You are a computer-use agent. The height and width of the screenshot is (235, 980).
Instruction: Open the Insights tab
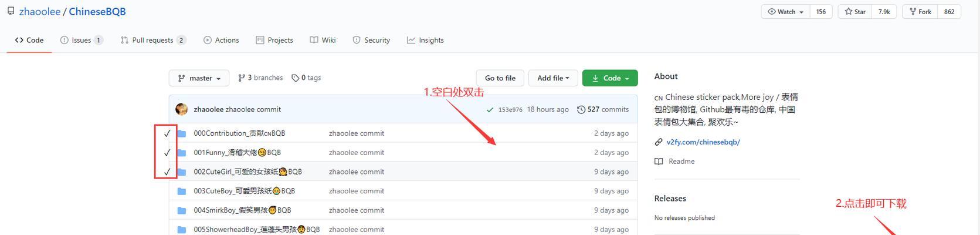click(425, 40)
